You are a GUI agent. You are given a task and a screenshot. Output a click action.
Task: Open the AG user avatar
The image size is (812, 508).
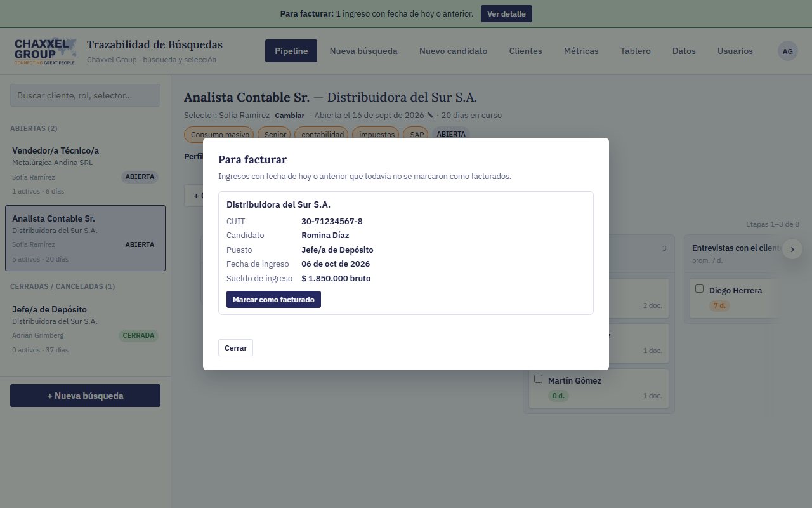pos(788,51)
